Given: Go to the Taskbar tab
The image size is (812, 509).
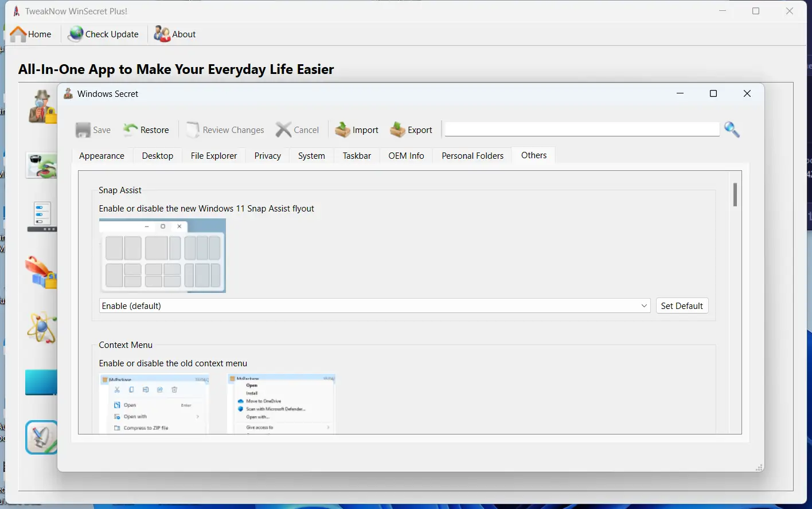Looking at the screenshot, I should click(357, 156).
